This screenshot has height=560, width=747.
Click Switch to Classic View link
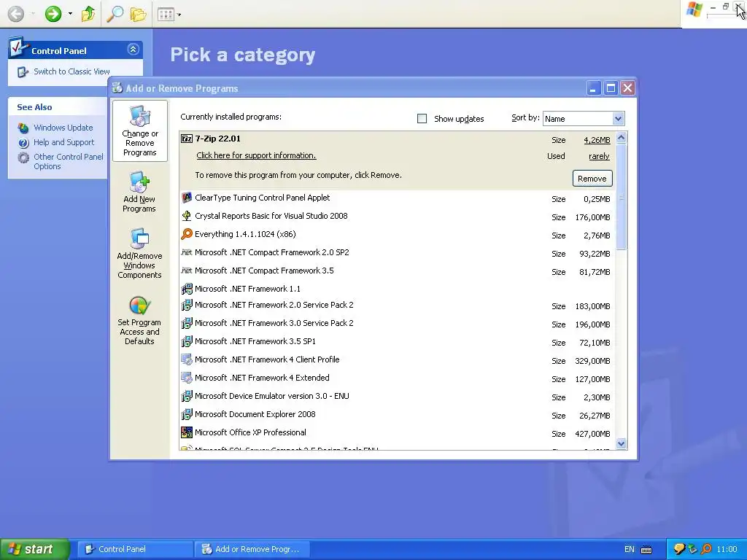[71, 71]
